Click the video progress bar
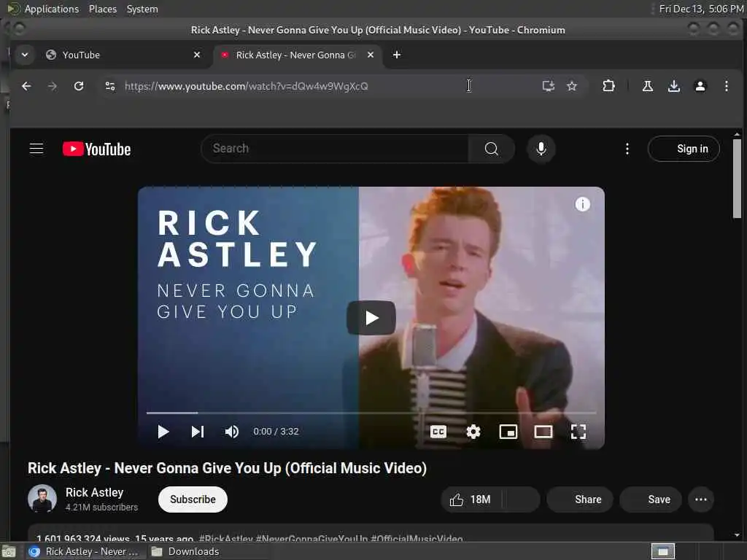This screenshot has height=560, width=747. tap(371, 413)
